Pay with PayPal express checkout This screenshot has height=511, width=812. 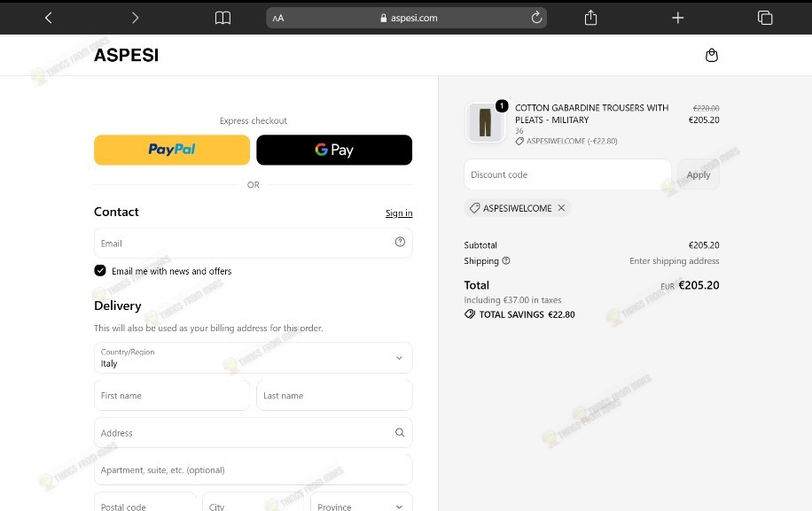172,150
